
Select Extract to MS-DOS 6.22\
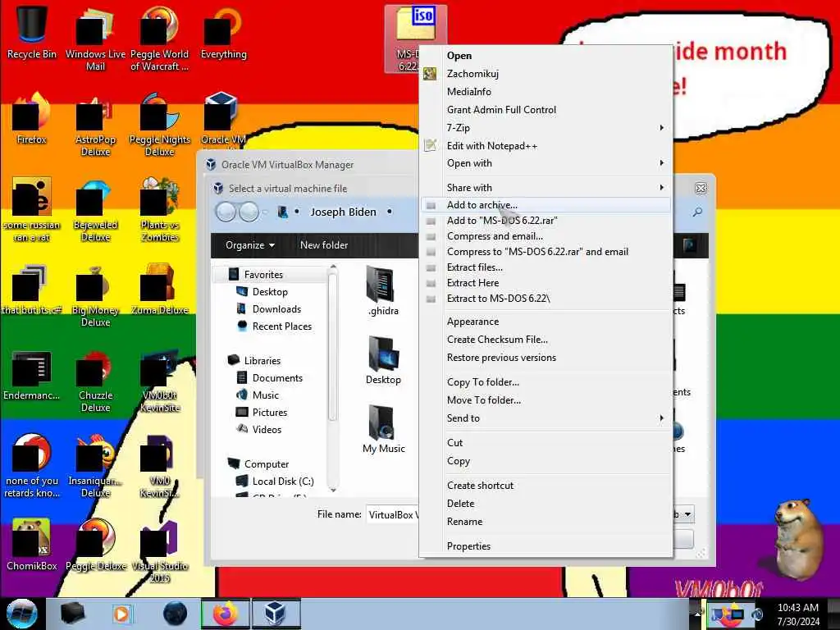[546, 298]
